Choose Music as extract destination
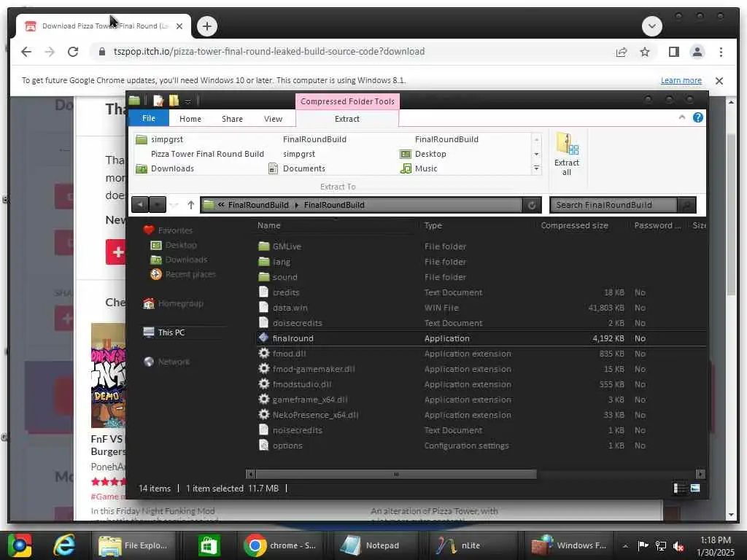 [x=419, y=168]
